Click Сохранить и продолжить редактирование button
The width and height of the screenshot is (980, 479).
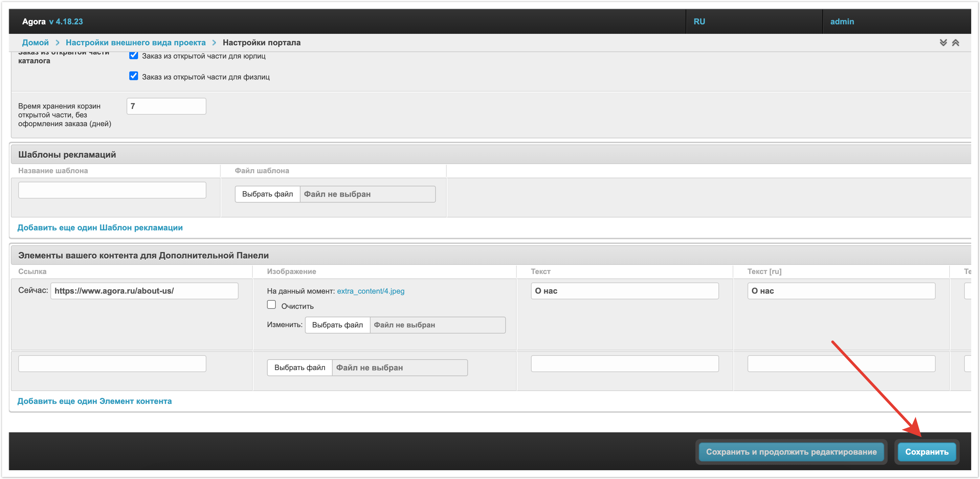(791, 452)
